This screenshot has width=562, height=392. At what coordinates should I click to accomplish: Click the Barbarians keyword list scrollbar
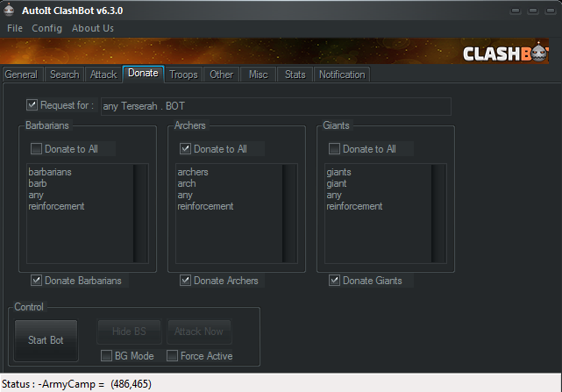coord(140,213)
